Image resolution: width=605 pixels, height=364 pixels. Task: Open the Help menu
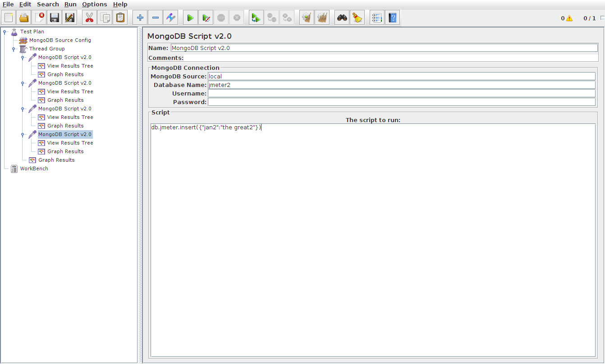(x=120, y=4)
